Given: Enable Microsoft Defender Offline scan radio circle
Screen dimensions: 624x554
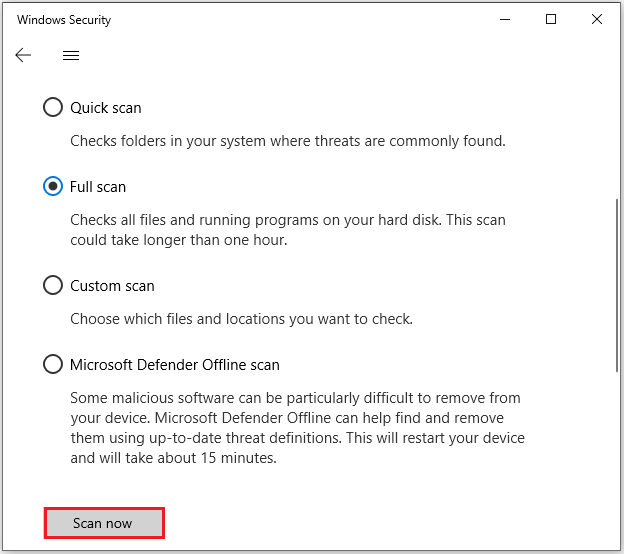Looking at the screenshot, I should click(x=53, y=365).
